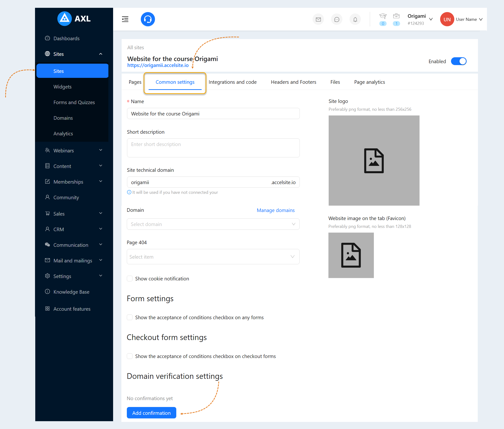The width and height of the screenshot is (504, 429).
Task: Expand the Memberships menu chevron
Action: tap(101, 181)
